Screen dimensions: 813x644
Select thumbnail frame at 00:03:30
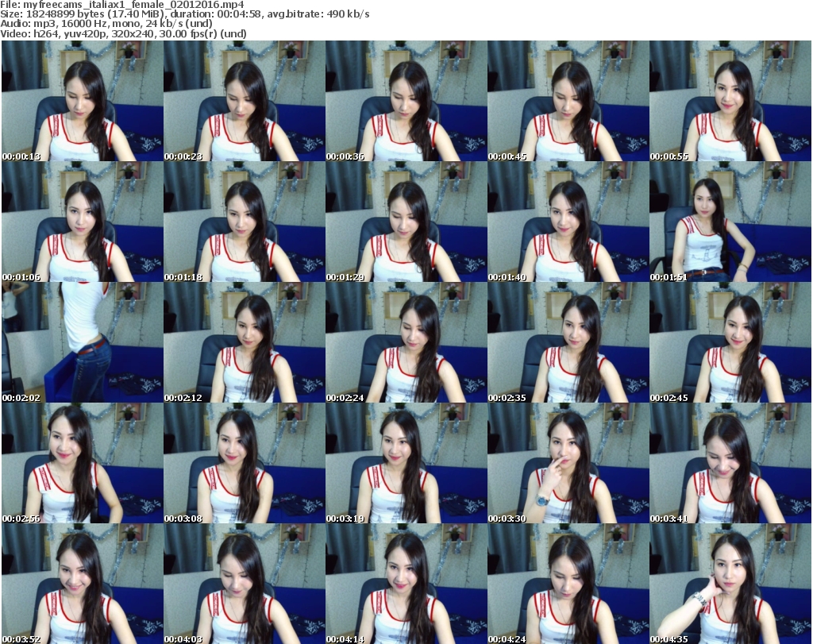tap(568, 464)
